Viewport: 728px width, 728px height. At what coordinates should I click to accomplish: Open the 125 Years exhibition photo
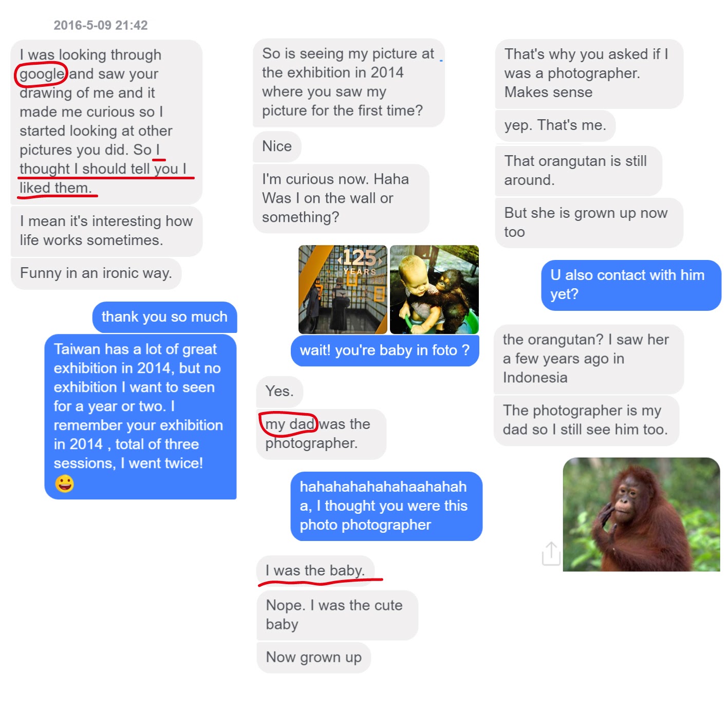(x=343, y=290)
